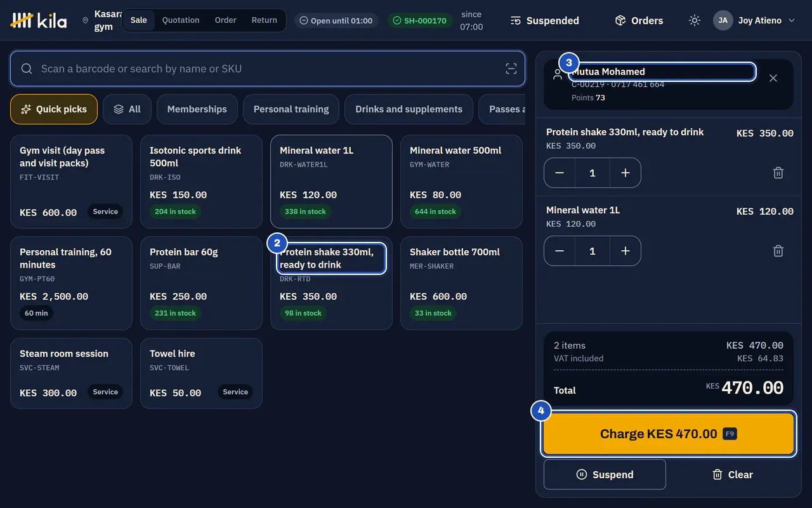Click the barcode scan icon in search bar
Viewport: 812px width, 508px height.
[511, 69]
